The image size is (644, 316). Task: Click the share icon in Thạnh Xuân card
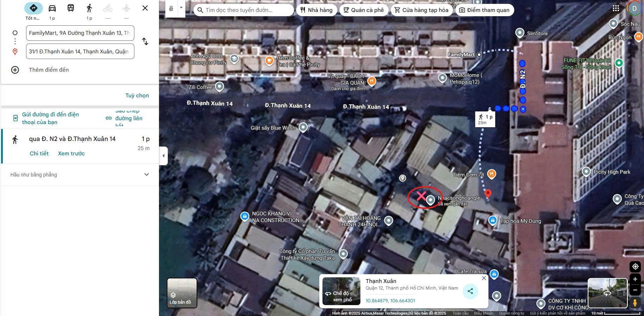click(470, 291)
